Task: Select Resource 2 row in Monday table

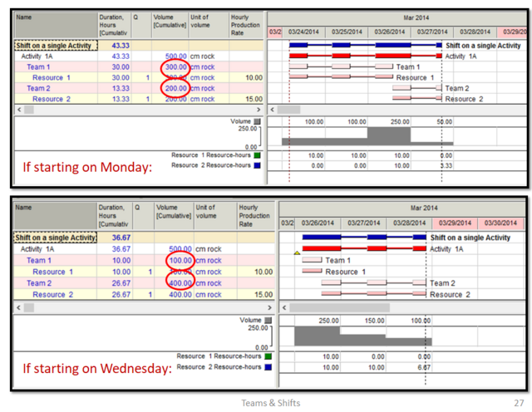Action: pos(139,99)
